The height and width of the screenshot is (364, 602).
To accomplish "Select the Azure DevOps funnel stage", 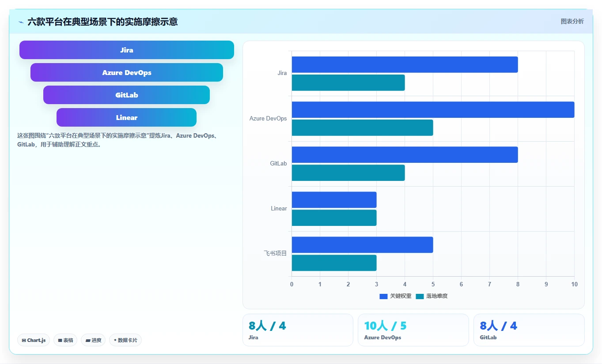I will (127, 72).
